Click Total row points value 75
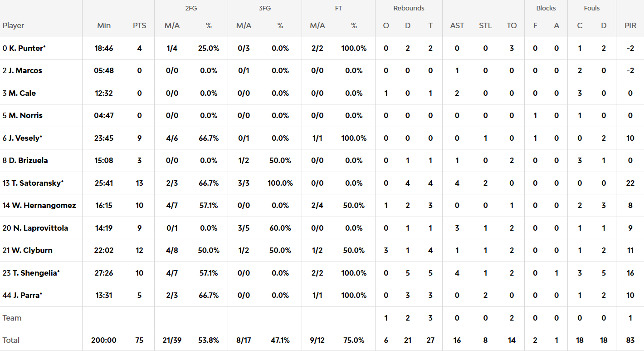Screen dimensions: 644x351 coord(139,340)
